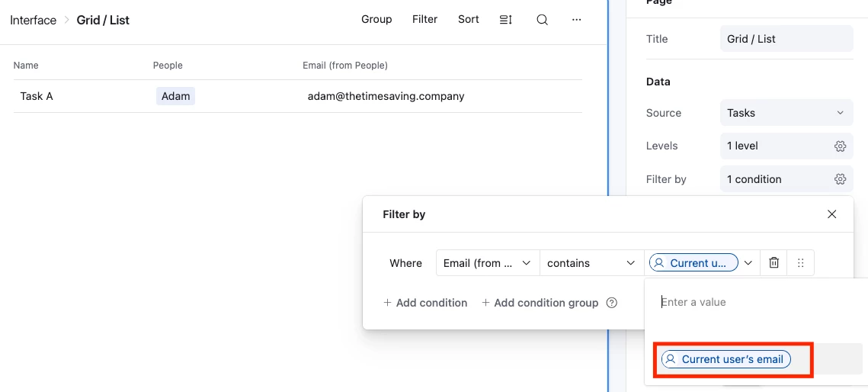Open search with the magnifier icon
Screen dimensions: 868x392
(x=542, y=20)
